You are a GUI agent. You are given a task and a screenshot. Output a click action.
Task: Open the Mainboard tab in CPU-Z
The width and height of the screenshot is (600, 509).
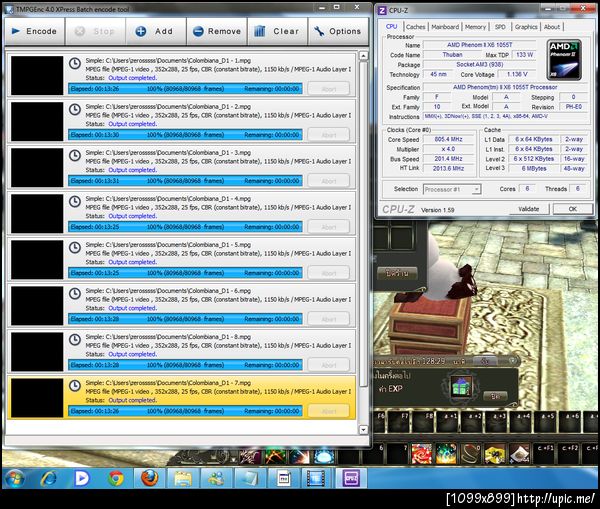445,27
